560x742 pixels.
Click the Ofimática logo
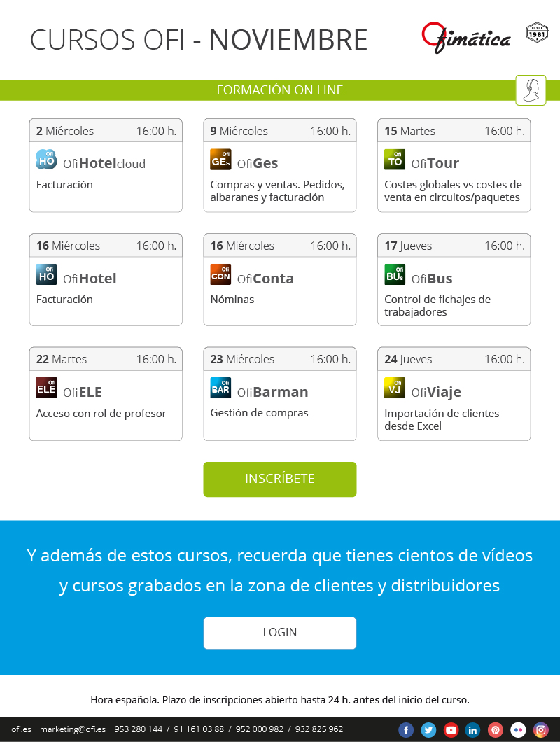click(x=466, y=38)
